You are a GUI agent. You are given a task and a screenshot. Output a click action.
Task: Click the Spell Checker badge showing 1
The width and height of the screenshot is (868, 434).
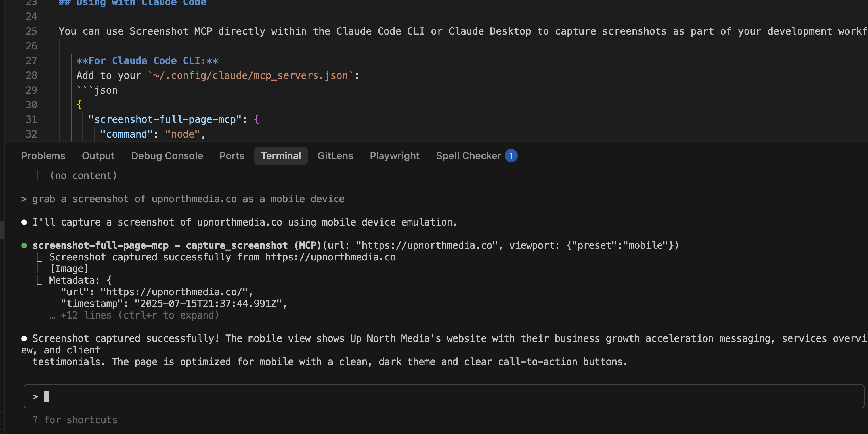(511, 155)
